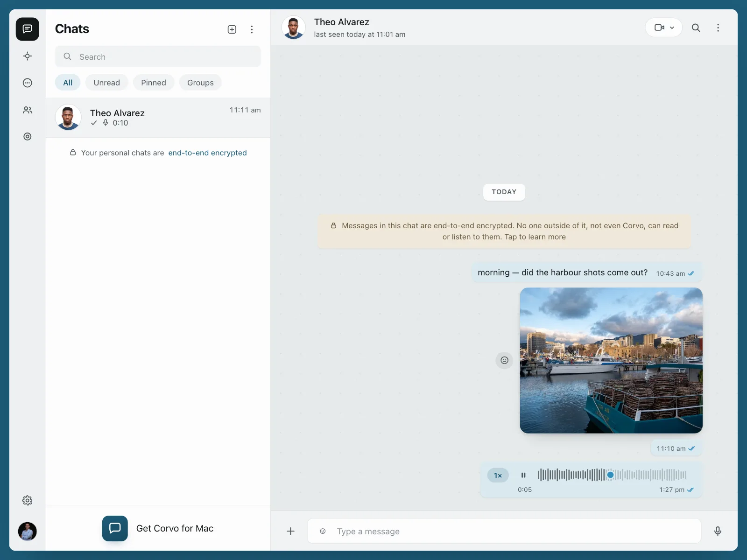Screen dimensions: 747x560
Task: Click the Search chats field
Action: [158, 56]
